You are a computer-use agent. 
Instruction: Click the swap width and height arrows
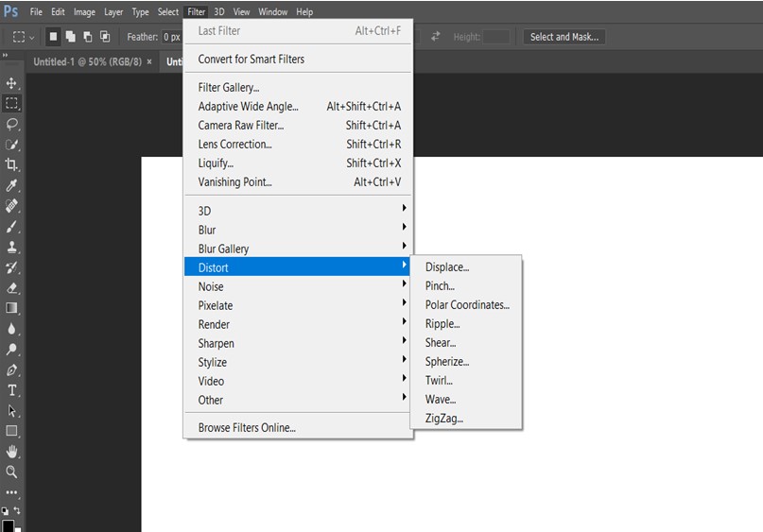(436, 37)
